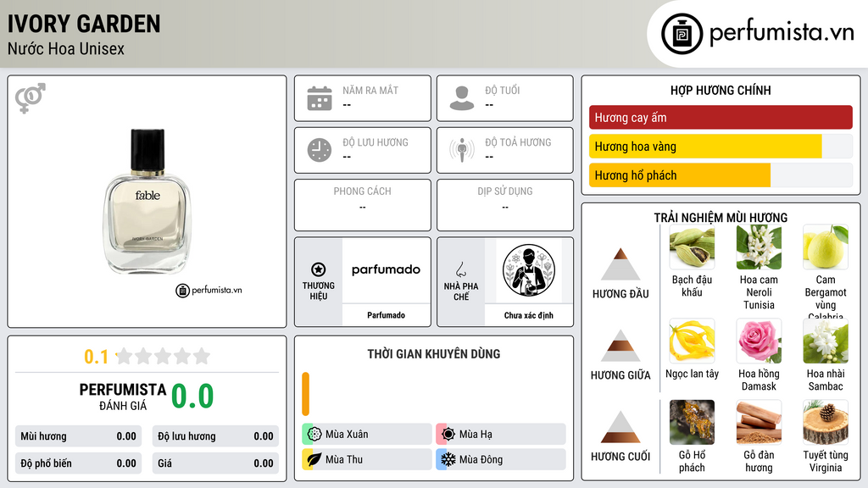Click the Ngọc lan tây caption
This screenshot has height=488, width=868.
point(692,374)
